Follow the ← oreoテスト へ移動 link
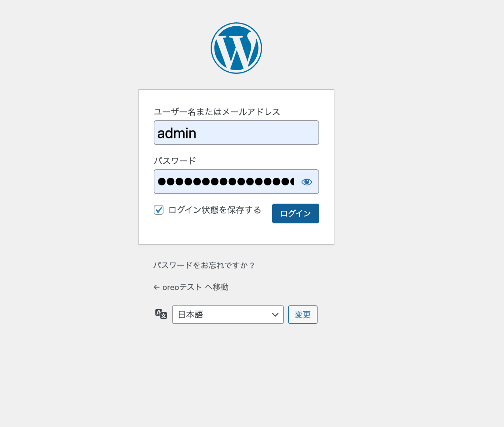504x427 pixels. coord(191,287)
